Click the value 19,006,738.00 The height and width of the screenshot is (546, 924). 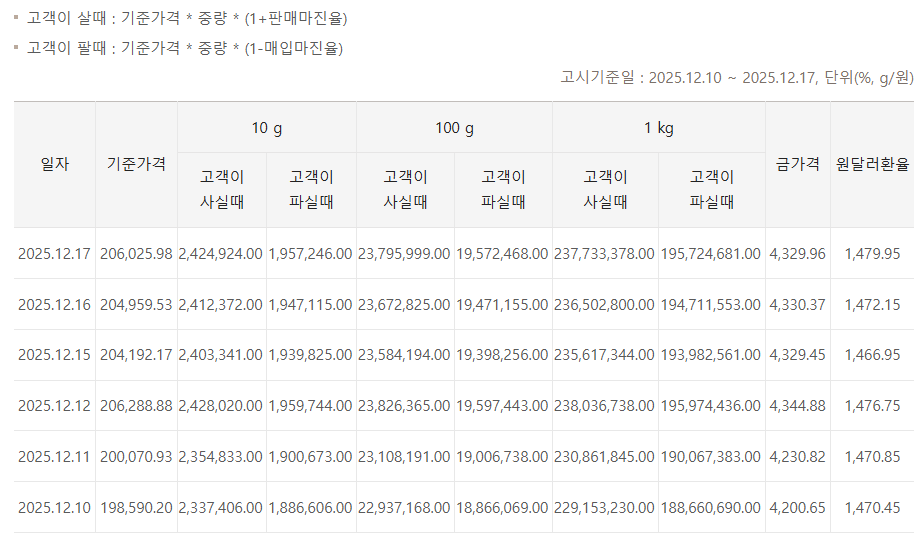tap(502, 457)
